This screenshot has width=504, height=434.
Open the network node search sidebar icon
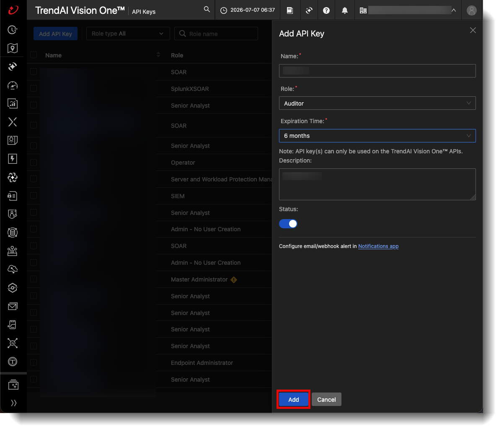click(13, 343)
